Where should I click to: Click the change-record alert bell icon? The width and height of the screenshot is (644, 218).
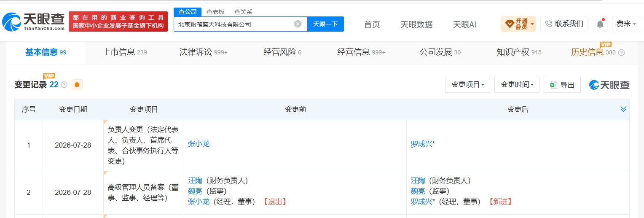77,85
